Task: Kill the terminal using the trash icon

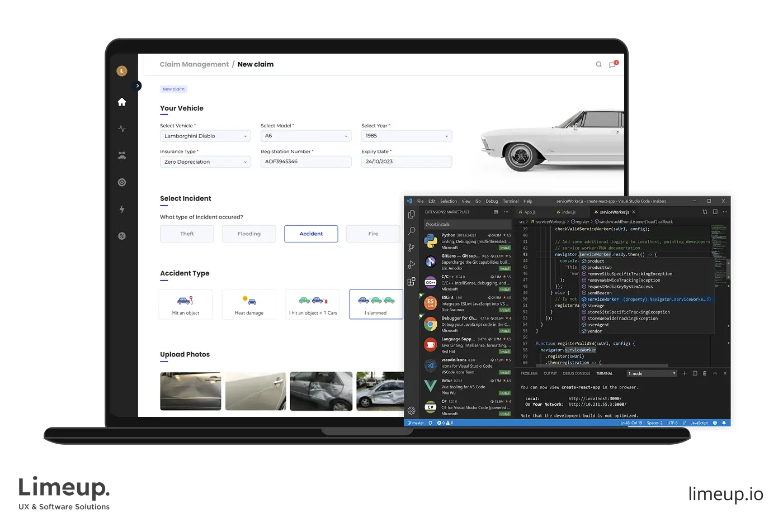Action: click(x=705, y=373)
